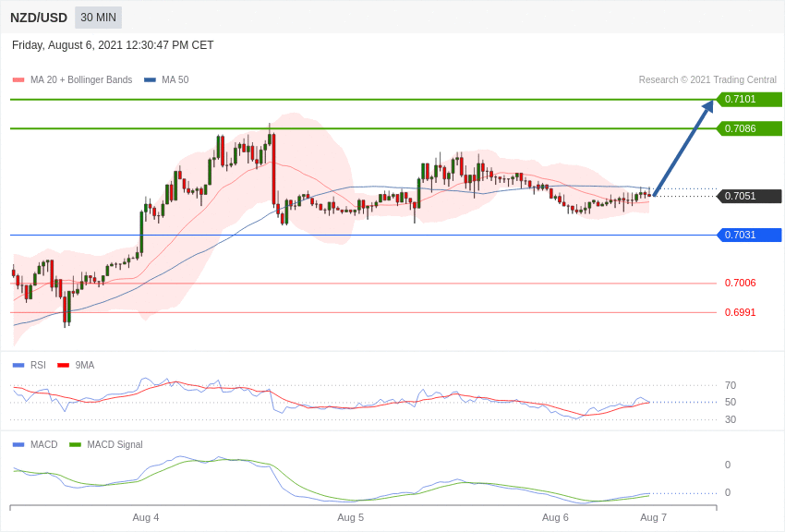Click the MACD Signal legend label
Viewport: 785px width, 532px height.
click(115, 444)
